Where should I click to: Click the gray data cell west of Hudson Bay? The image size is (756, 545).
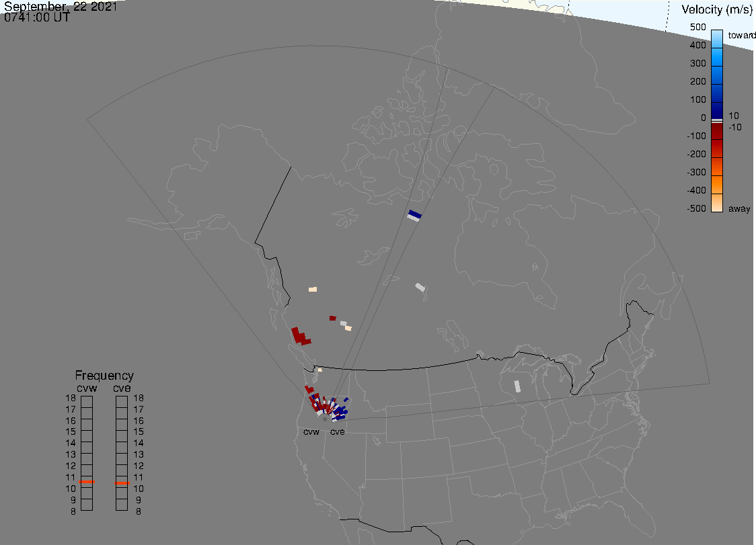[420, 287]
